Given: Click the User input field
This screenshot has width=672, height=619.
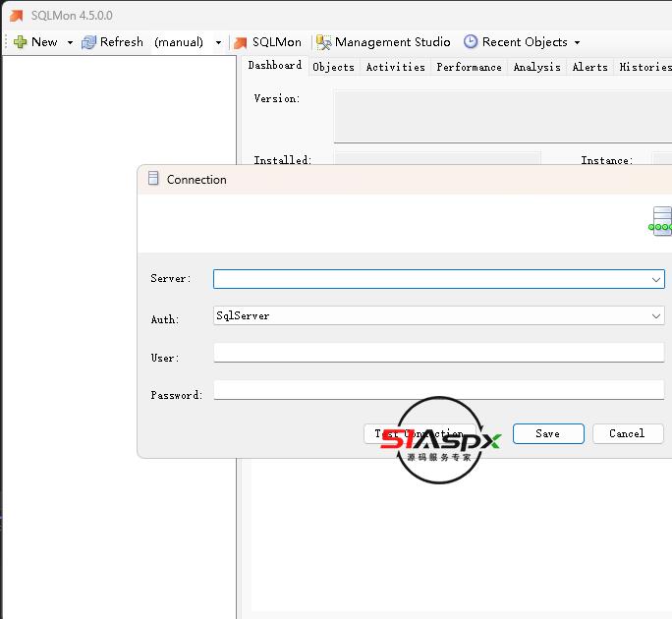Looking at the screenshot, I should (438, 353).
